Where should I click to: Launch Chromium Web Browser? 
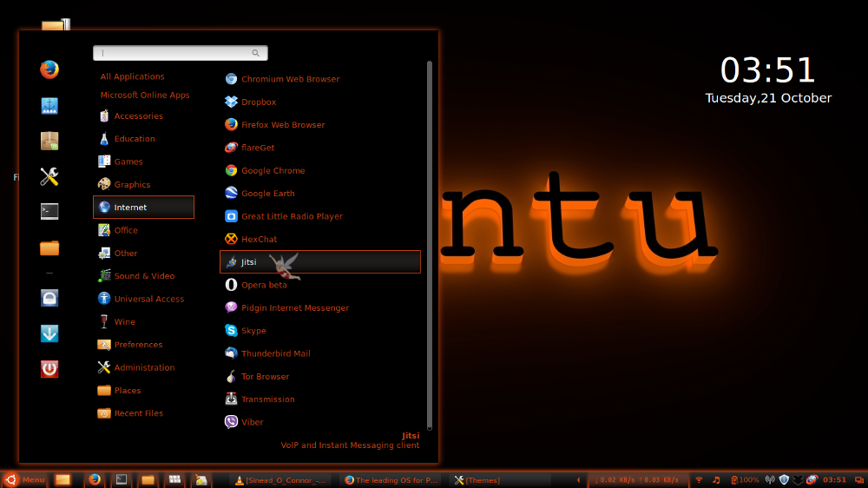coord(320,79)
